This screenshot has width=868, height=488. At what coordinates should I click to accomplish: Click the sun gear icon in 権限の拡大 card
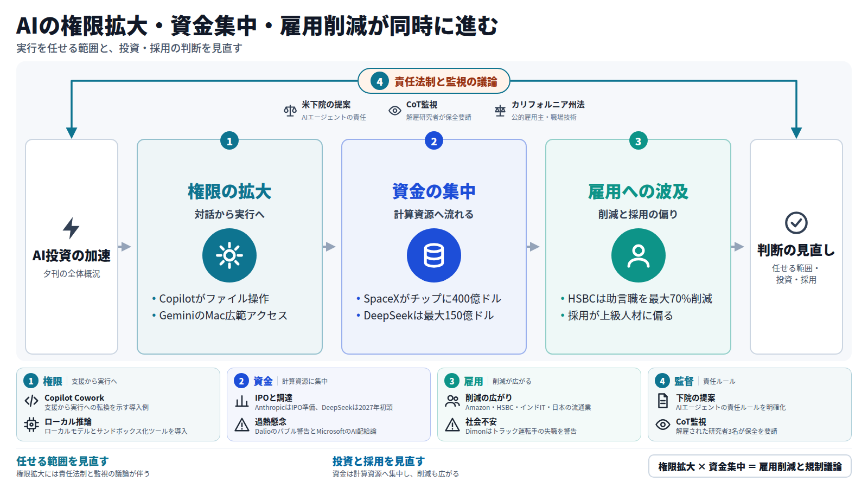(x=229, y=255)
